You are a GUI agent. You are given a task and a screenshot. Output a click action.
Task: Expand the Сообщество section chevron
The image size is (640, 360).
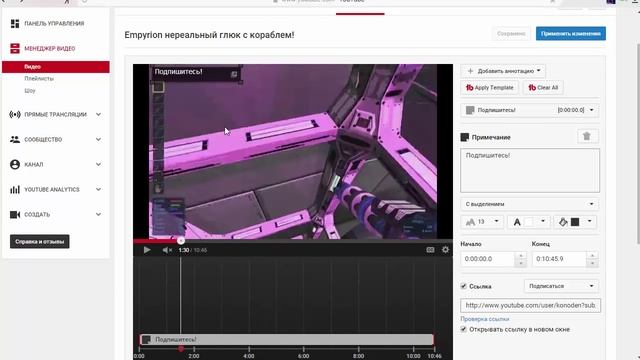click(x=98, y=140)
